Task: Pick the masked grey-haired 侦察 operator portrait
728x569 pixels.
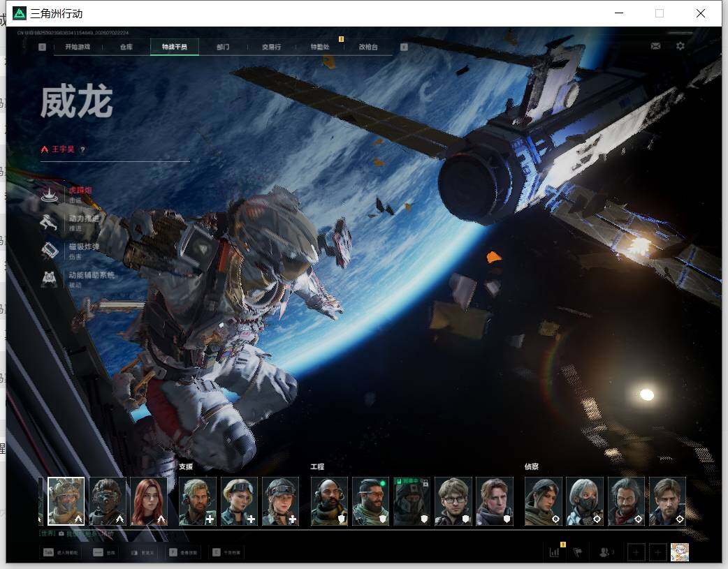Action: click(x=585, y=501)
